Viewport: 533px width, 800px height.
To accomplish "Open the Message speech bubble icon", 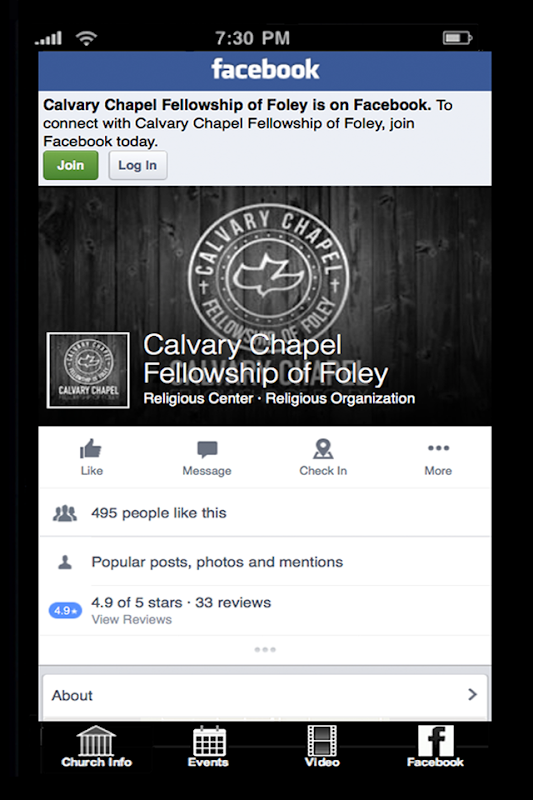I will (207, 449).
